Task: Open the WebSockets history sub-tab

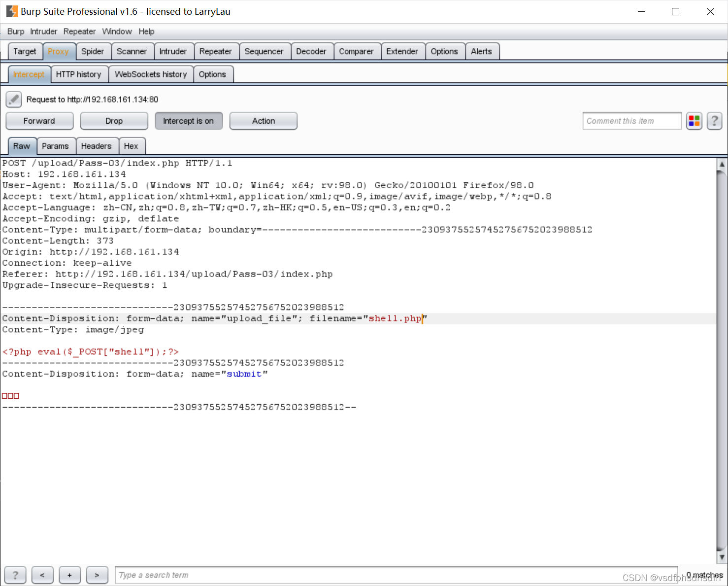Action: (151, 74)
